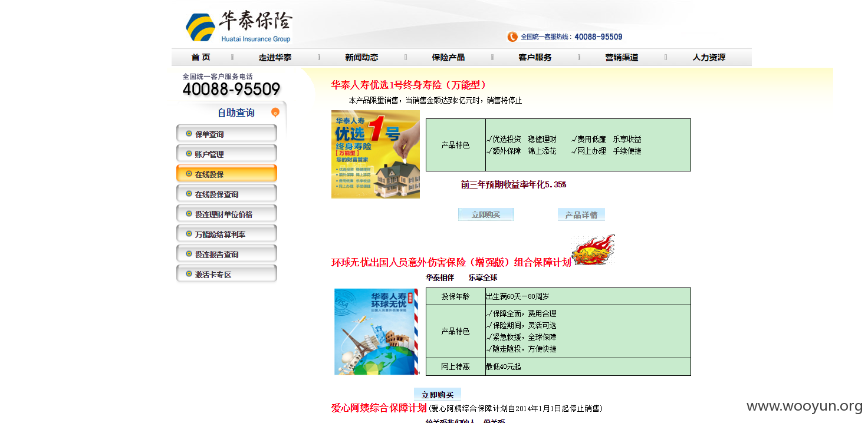Select 账户管理 in the sidebar

(226, 154)
